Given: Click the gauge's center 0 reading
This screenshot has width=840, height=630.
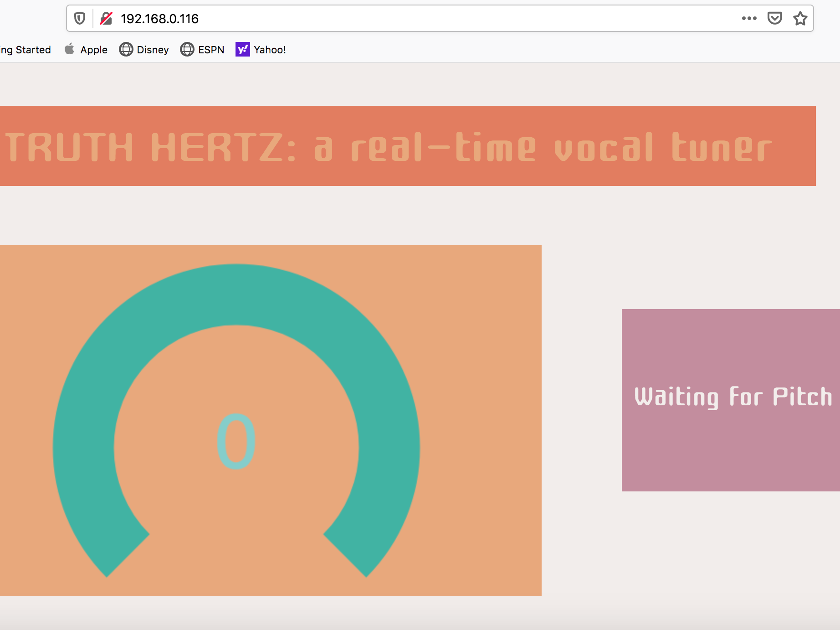Looking at the screenshot, I should coord(236,441).
